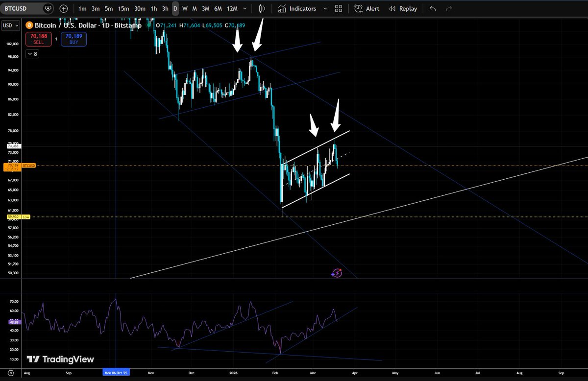Screen dimensions: 588x381
Task: Select the 12M interval
Action: tap(232, 9)
